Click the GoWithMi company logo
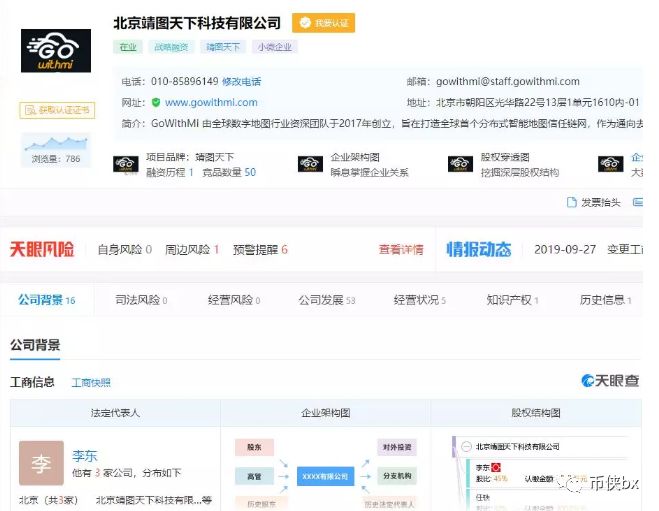This screenshot has width=659, height=511. [56, 51]
